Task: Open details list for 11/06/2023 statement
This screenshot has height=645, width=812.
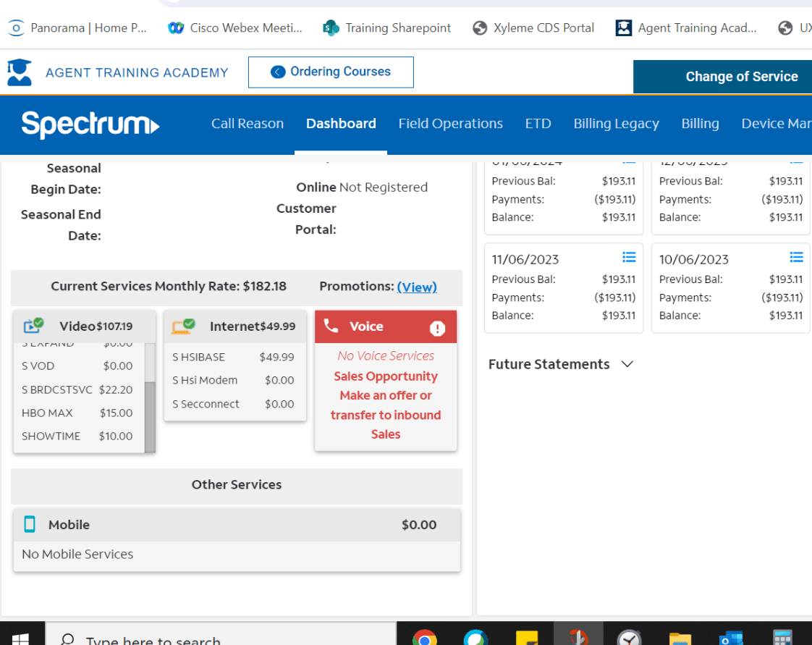Action: [x=629, y=257]
